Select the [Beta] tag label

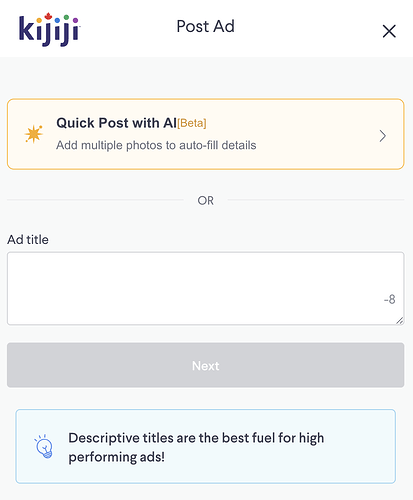point(192,123)
